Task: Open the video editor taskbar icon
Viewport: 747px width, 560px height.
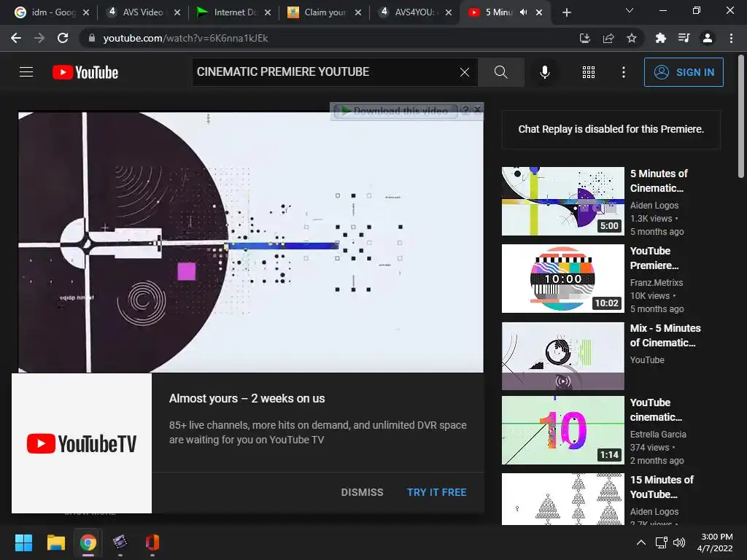Action: tap(120, 542)
